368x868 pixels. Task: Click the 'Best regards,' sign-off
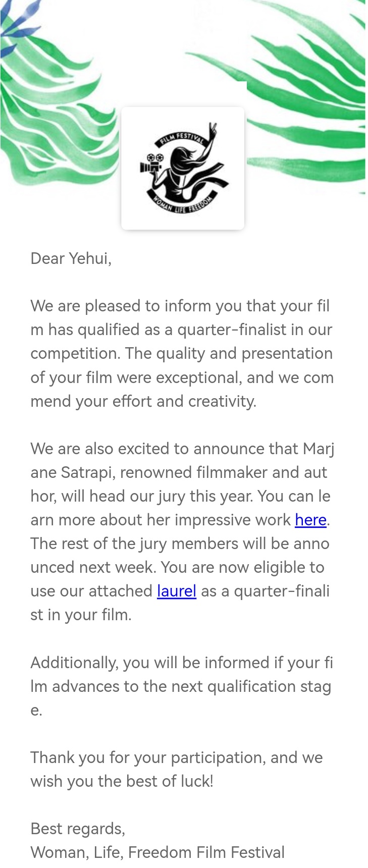click(x=78, y=829)
